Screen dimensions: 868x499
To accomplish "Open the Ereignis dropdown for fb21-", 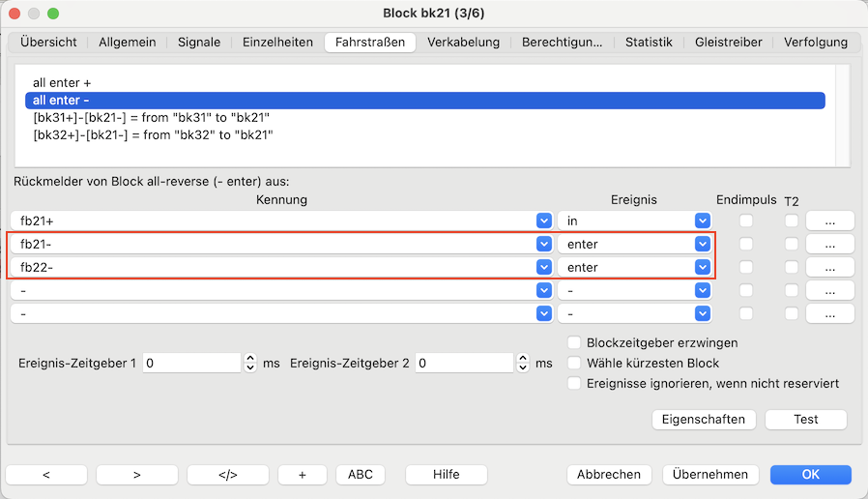I will coord(703,244).
